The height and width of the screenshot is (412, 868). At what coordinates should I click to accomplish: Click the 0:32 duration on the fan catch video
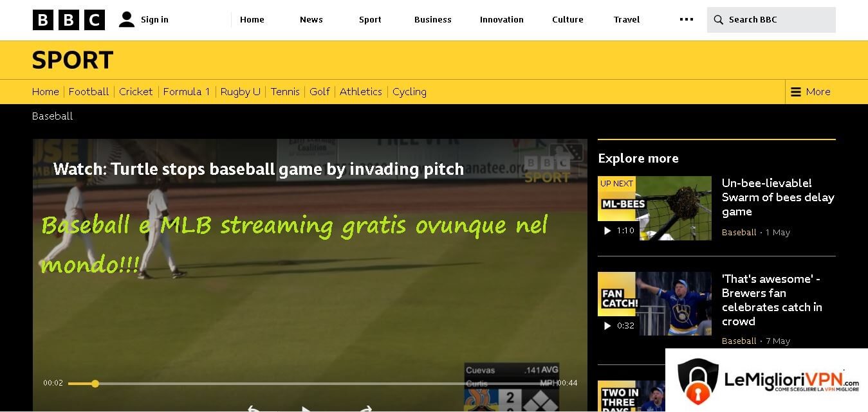(625, 326)
